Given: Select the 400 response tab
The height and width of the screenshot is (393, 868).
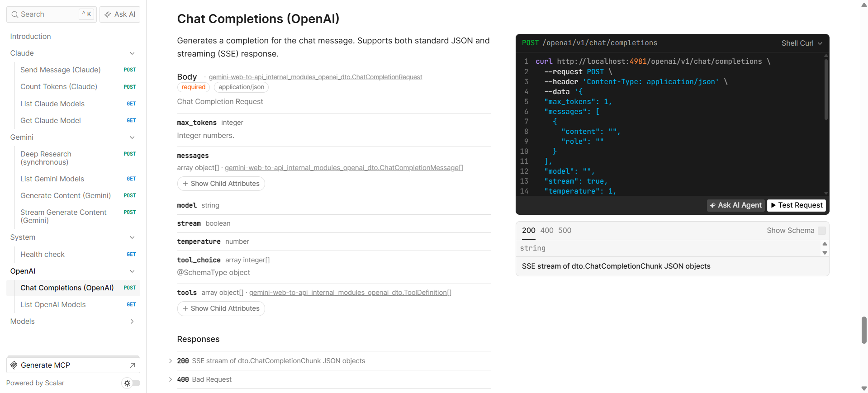Looking at the screenshot, I should [547, 231].
